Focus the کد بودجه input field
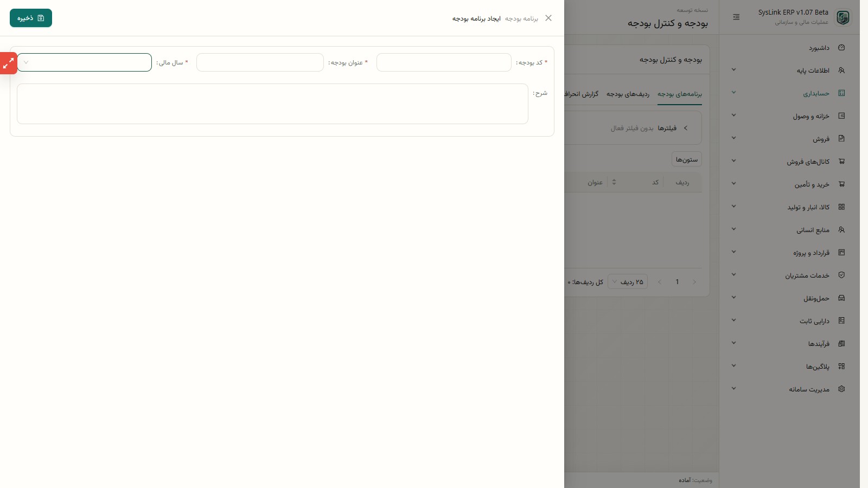 pos(444,62)
